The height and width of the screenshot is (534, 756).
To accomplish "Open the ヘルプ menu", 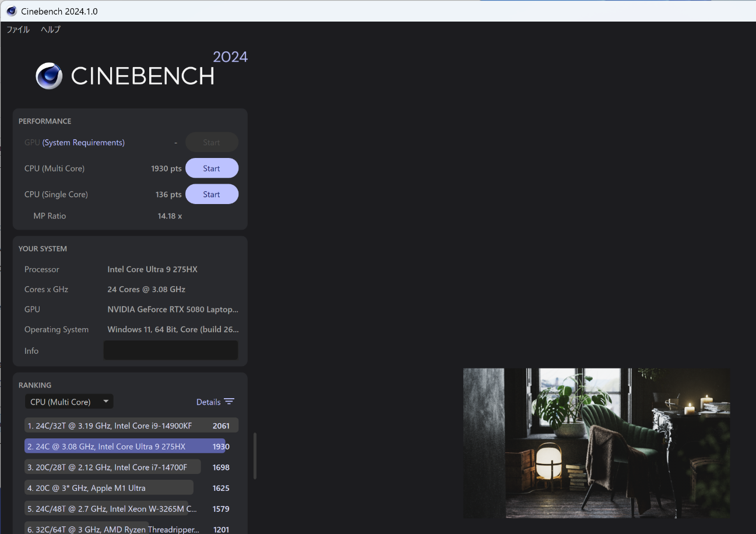I will tap(51, 29).
